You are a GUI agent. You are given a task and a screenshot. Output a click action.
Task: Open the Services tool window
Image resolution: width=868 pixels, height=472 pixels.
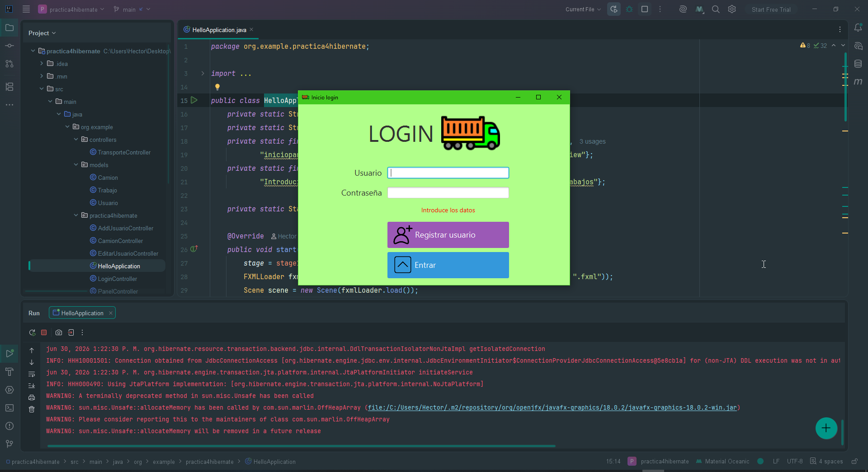(9, 390)
